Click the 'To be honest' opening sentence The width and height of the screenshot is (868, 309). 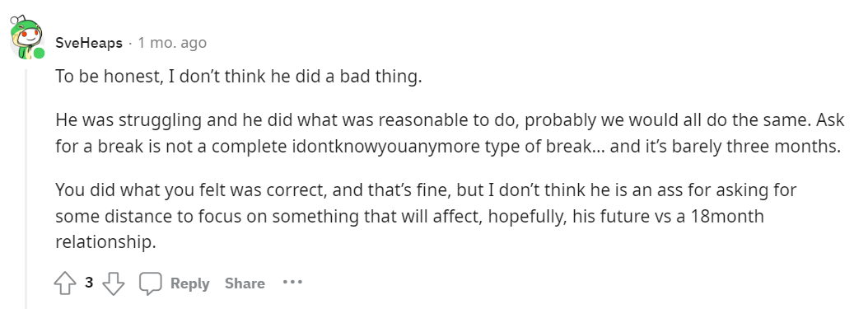click(x=239, y=77)
